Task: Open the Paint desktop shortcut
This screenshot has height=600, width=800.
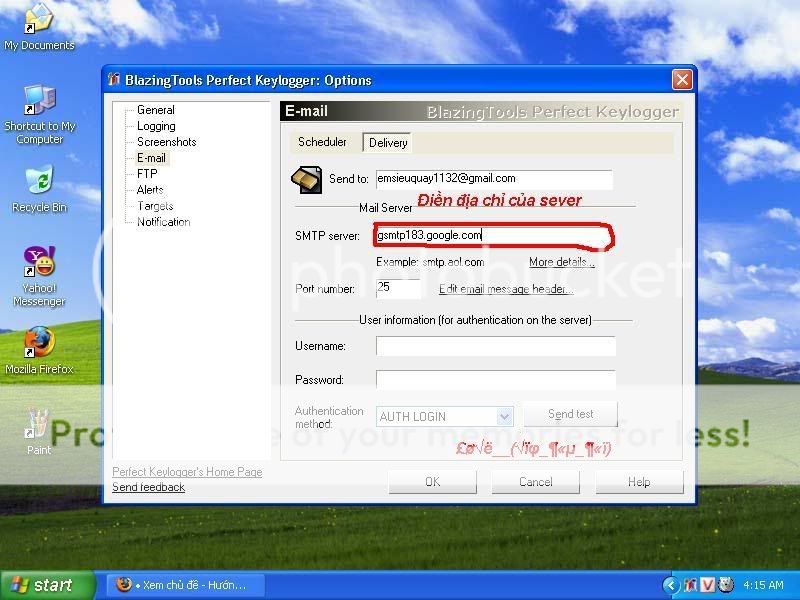Action: [39, 424]
